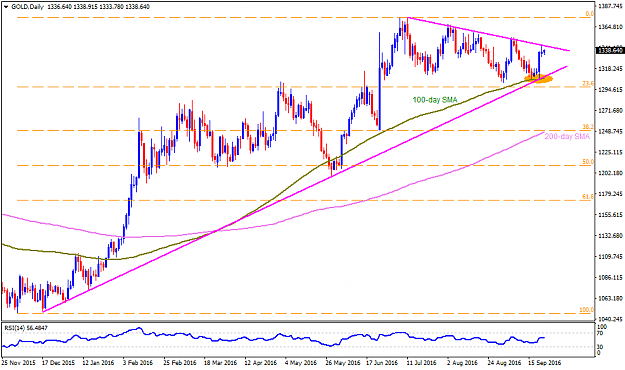The width and height of the screenshot is (625, 370).
Task: Click the 18 Mar 2016 date label
Action: [x=221, y=363]
